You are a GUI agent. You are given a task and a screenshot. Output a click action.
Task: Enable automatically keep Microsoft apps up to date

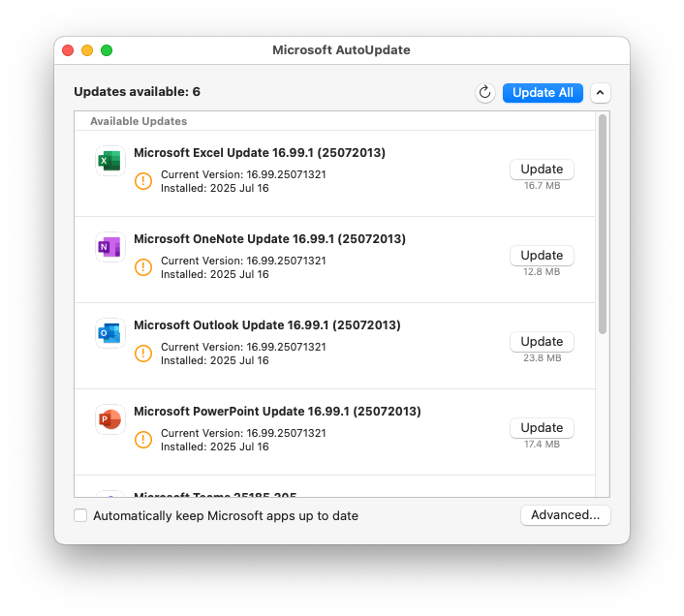click(x=80, y=515)
